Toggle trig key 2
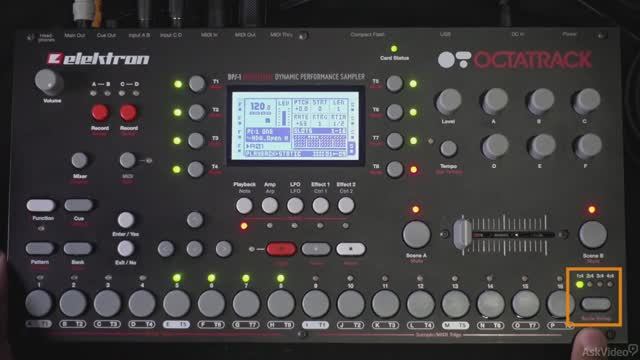The height and width of the screenshot is (360, 640). coord(73,304)
